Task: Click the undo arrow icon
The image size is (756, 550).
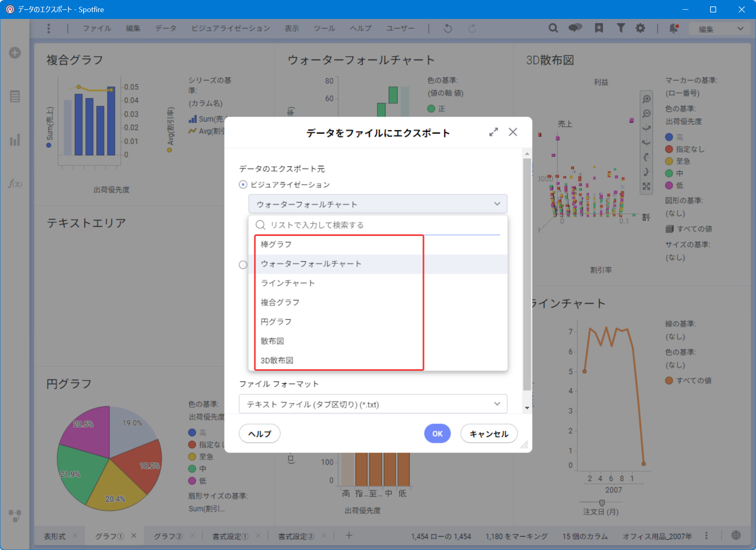Action: click(x=448, y=28)
